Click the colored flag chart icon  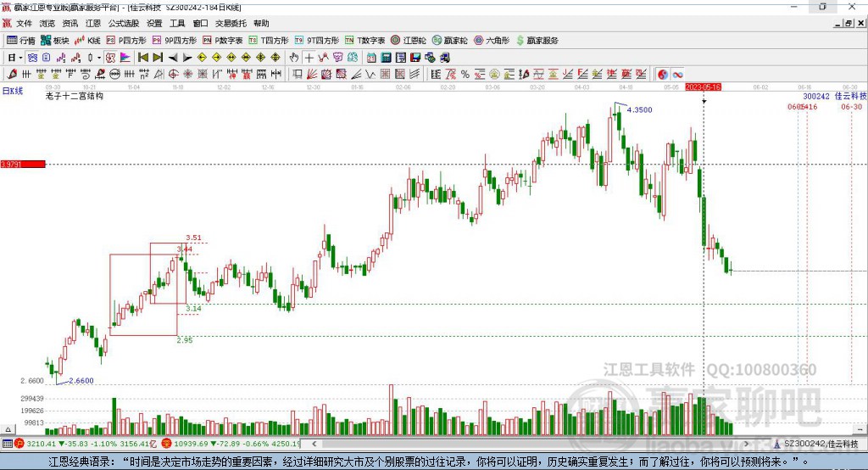click(x=125, y=58)
